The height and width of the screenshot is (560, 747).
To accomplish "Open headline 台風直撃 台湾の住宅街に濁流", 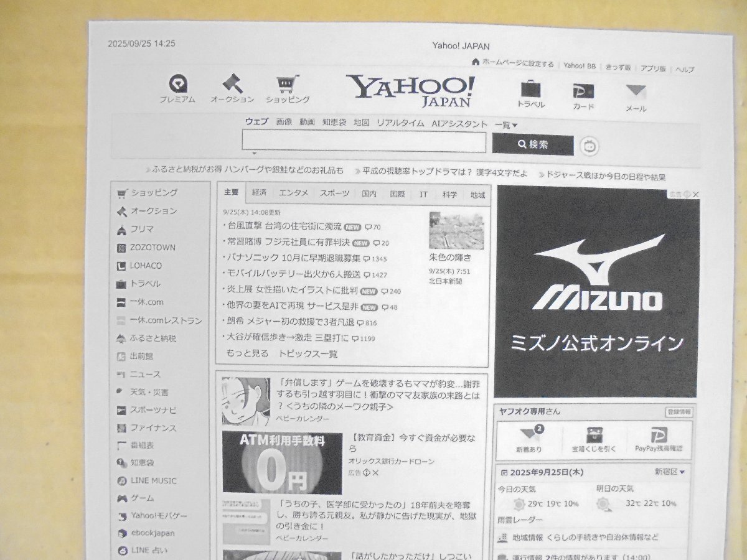I will pyautogui.click(x=284, y=226).
